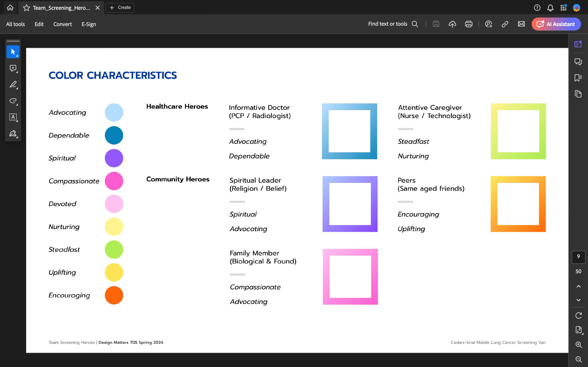Viewport: 588px width, 367px height.
Task: Open the Bookmarks panel
Action: [578, 78]
